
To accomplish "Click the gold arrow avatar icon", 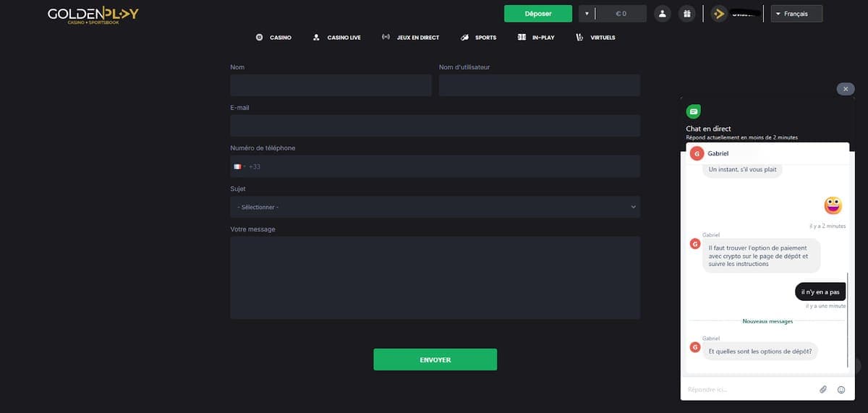I will tap(718, 14).
